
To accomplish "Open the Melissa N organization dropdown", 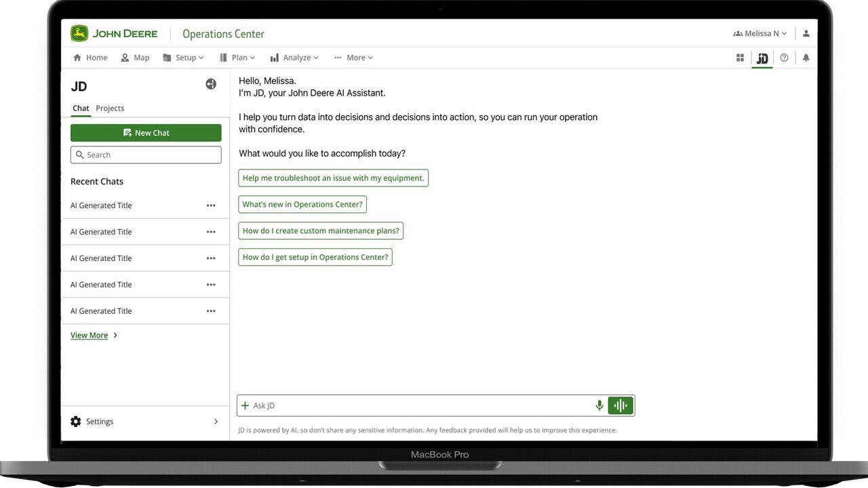I will [760, 33].
